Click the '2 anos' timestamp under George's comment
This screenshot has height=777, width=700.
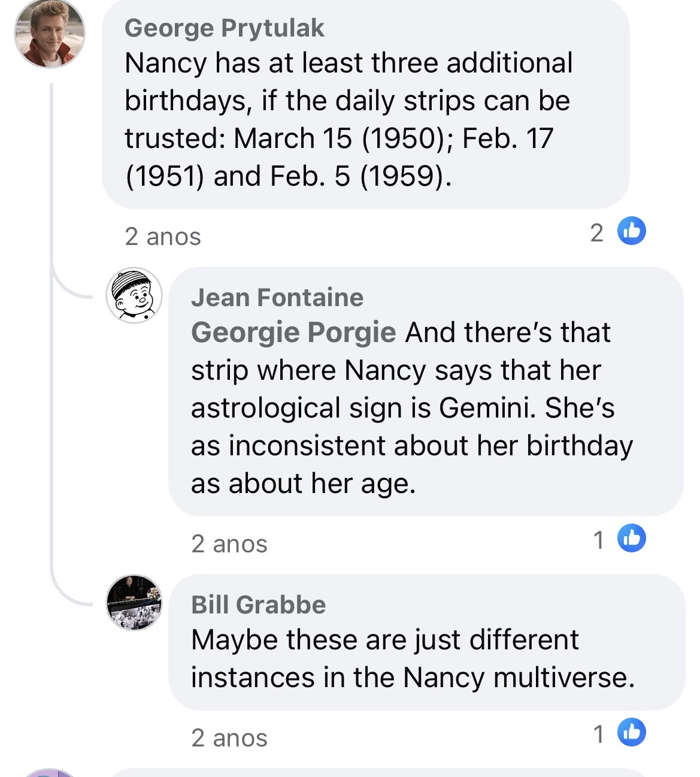(163, 237)
